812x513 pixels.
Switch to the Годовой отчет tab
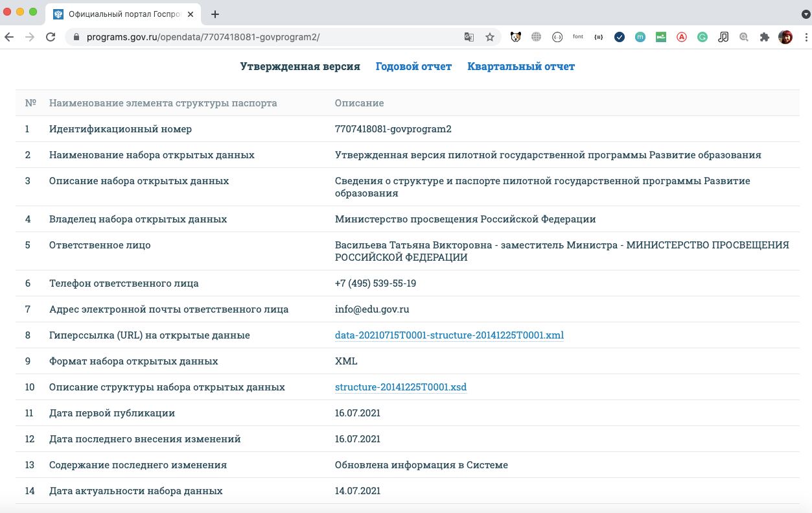[413, 66]
